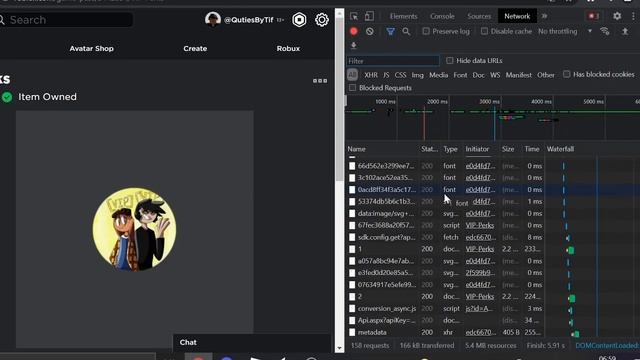Viewport: 640px width, 360px height.
Task: Click the network Filter text field
Action: point(393,61)
